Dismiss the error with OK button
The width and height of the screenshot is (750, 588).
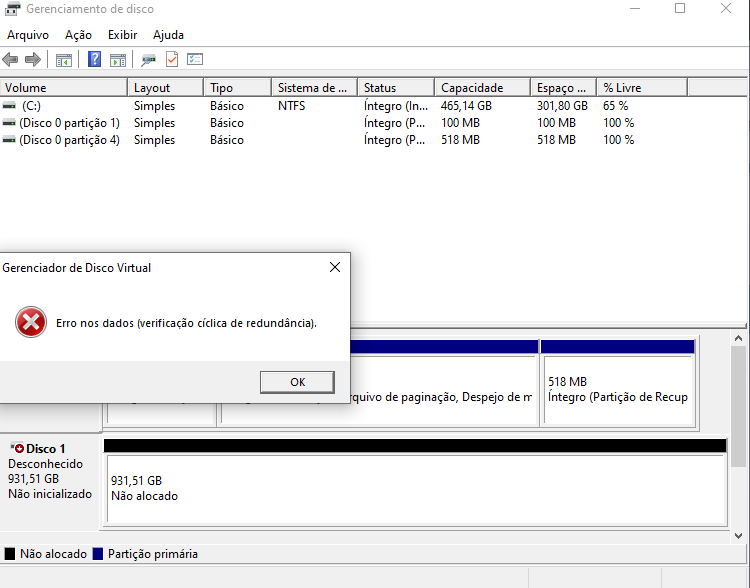coord(297,382)
